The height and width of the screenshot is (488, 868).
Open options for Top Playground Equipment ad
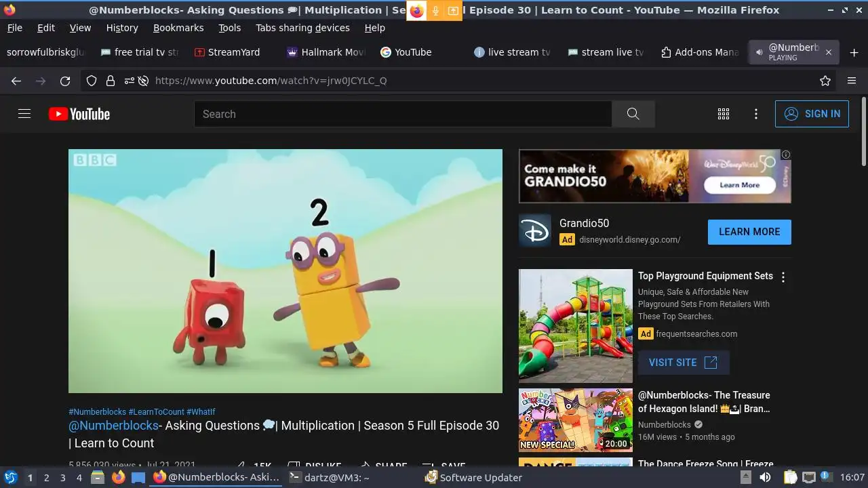tap(783, 277)
